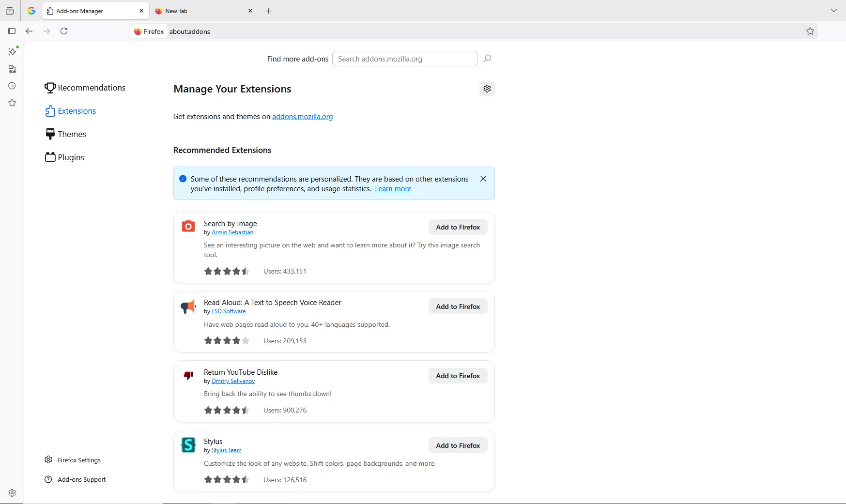Open the Learn more link
The image size is (846, 504).
[x=393, y=189]
